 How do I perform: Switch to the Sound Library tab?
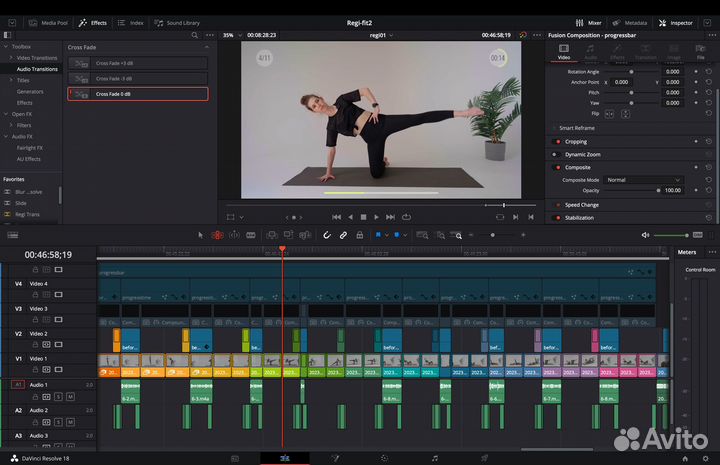[x=178, y=22]
